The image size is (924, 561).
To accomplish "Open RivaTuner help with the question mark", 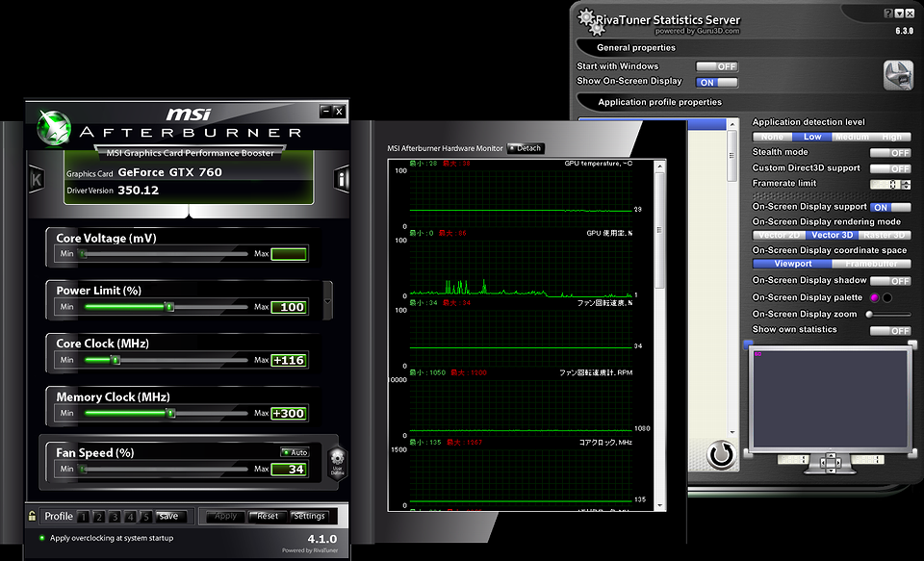I will (888, 13).
